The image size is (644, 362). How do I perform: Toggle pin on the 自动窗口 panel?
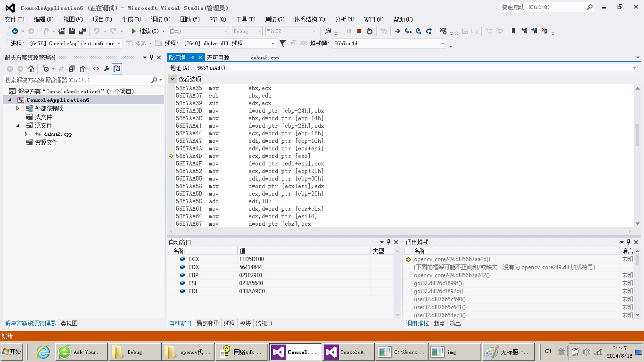pyautogui.click(x=388, y=242)
